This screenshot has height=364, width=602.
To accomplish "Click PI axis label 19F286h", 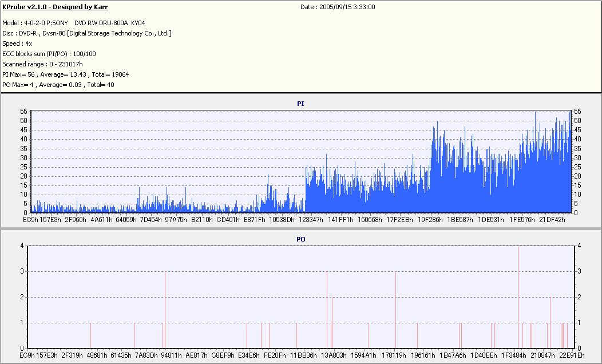I will 430,220.
